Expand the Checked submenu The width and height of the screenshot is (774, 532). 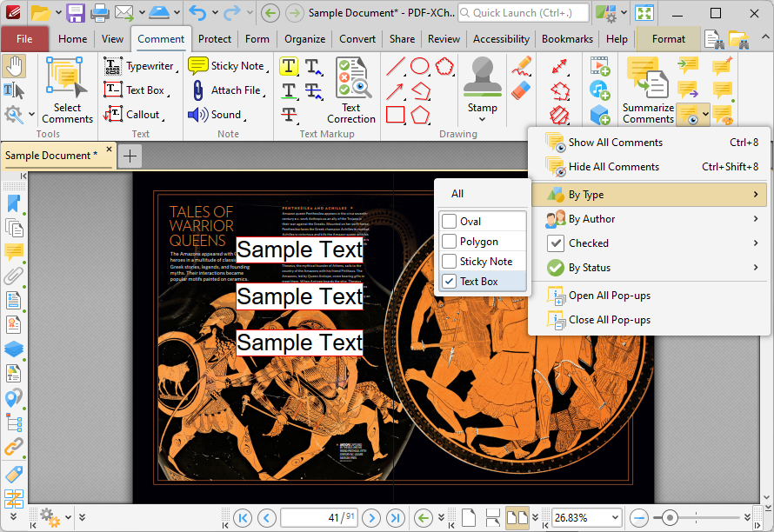pyautogui.click(x=649, y=243)
